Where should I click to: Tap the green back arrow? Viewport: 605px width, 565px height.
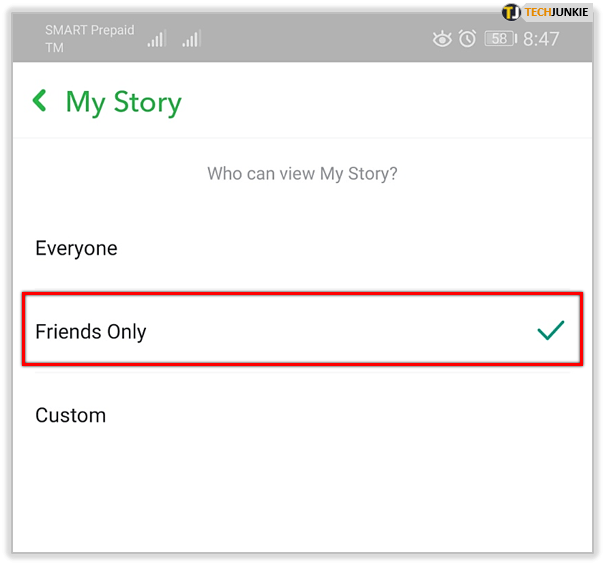pyautogui.click(x=40, y=101)
